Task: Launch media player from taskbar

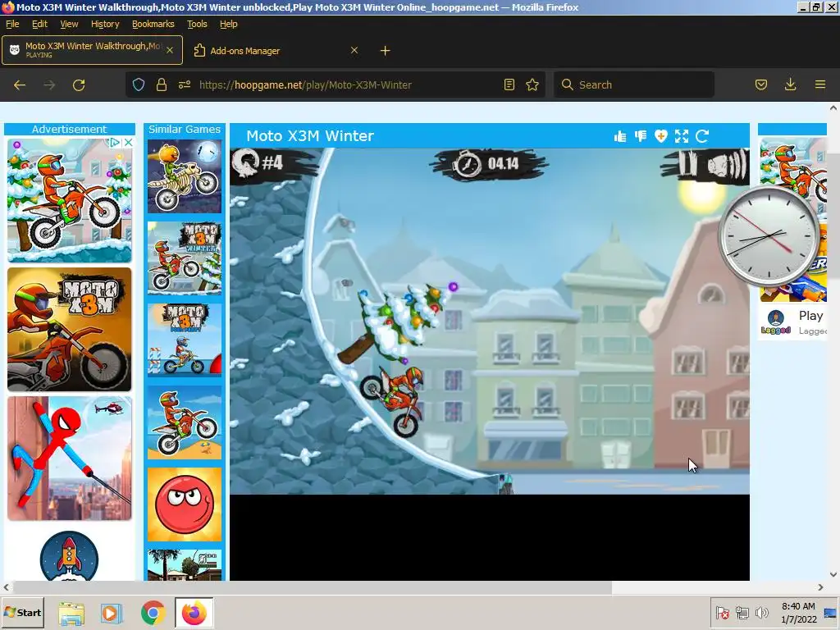Action: coord(112,614)
